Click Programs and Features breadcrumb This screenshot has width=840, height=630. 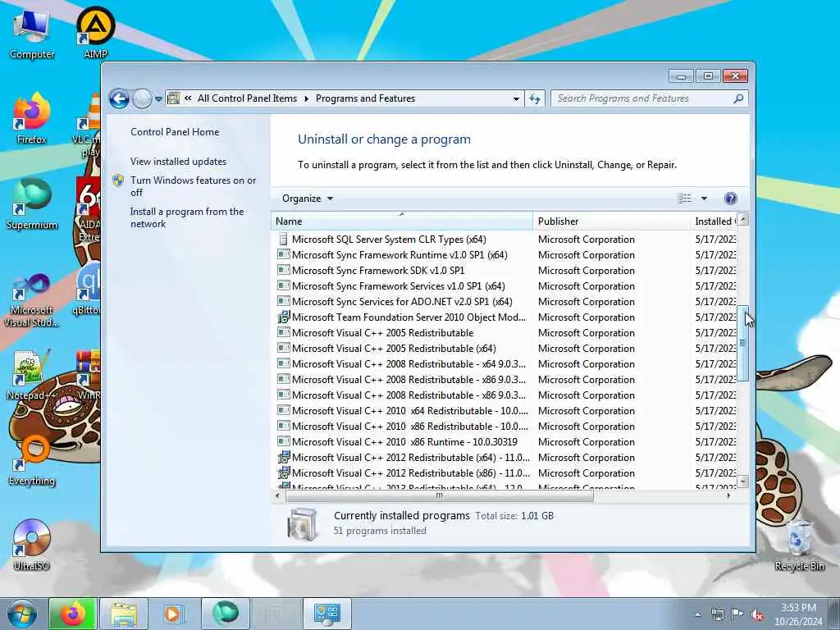(365, 98)
